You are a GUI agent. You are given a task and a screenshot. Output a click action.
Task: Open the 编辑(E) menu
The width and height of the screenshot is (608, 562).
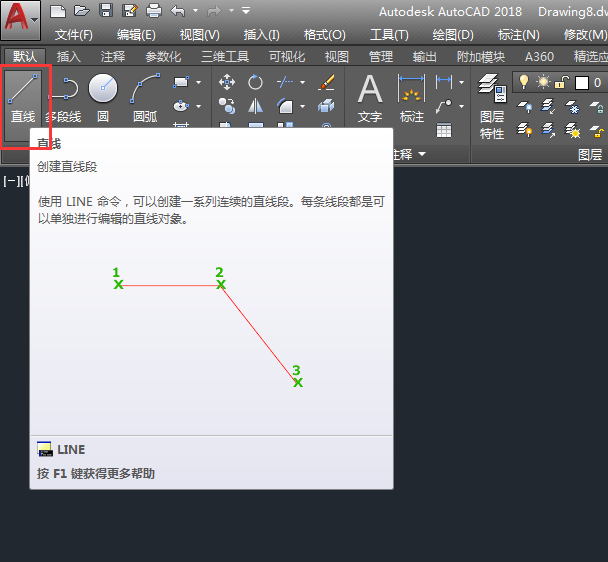click(x=136, y=35)
